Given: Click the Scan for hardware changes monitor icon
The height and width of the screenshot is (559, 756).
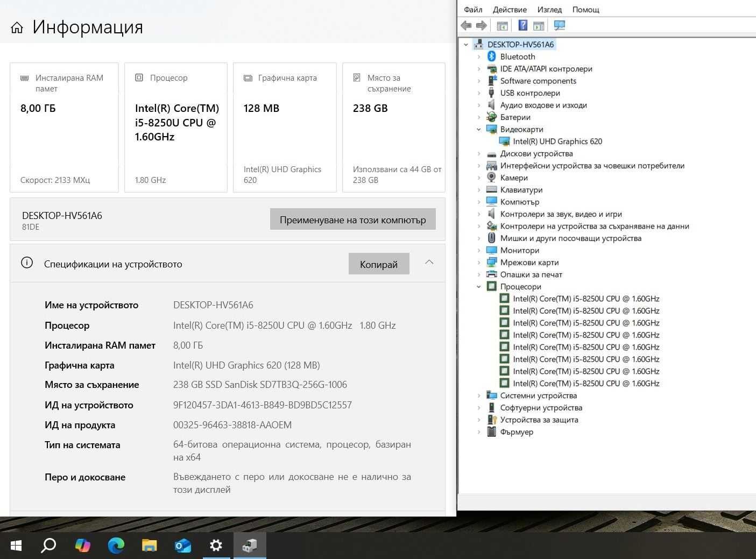Looking at the screenshot, I should pyautogui.click(x=560, y=25).
